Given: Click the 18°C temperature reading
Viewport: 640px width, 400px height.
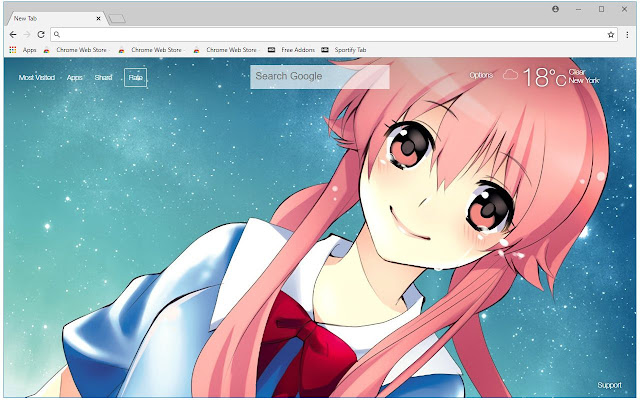Looking at the screenshot, I should tap(544, 77).
